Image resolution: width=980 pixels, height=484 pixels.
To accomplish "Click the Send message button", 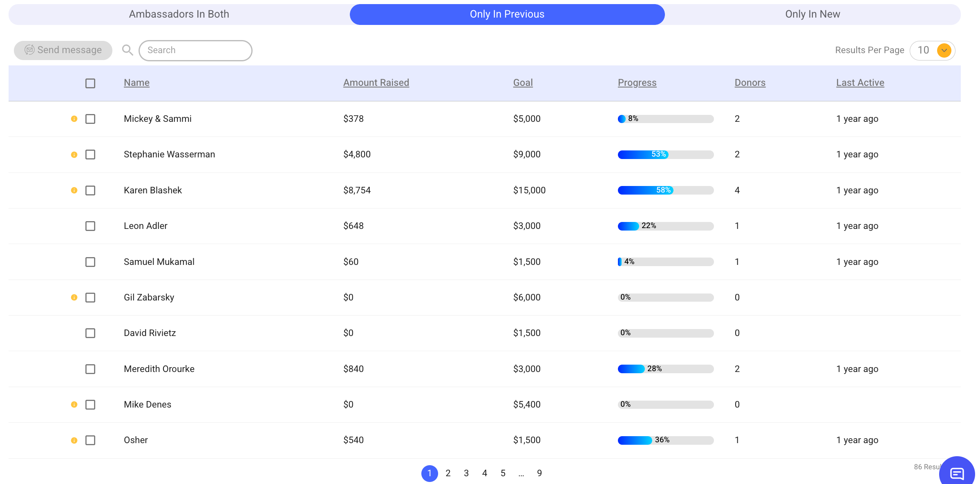I will (63, 50).
